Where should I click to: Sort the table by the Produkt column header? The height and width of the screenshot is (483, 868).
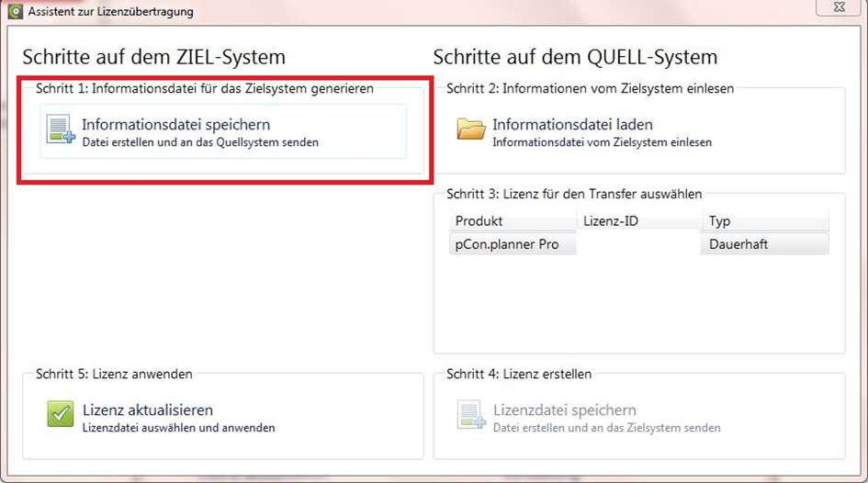click(513, 220)
